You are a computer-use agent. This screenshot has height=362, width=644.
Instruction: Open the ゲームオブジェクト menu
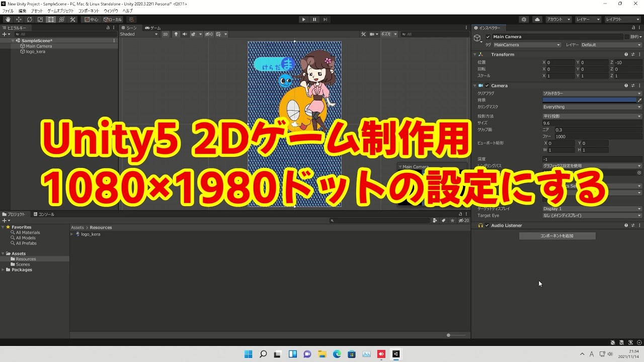click(x=60, y=11)
